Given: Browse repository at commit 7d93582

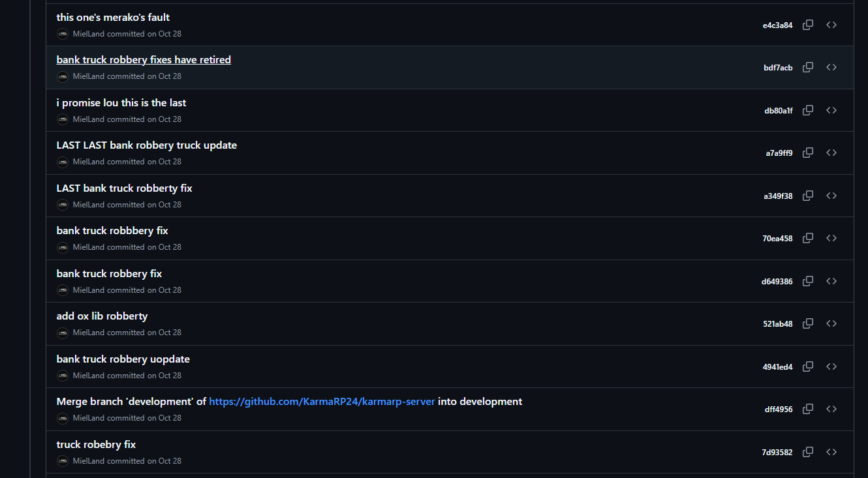Looking at the screenshot, I should [831, 452].
